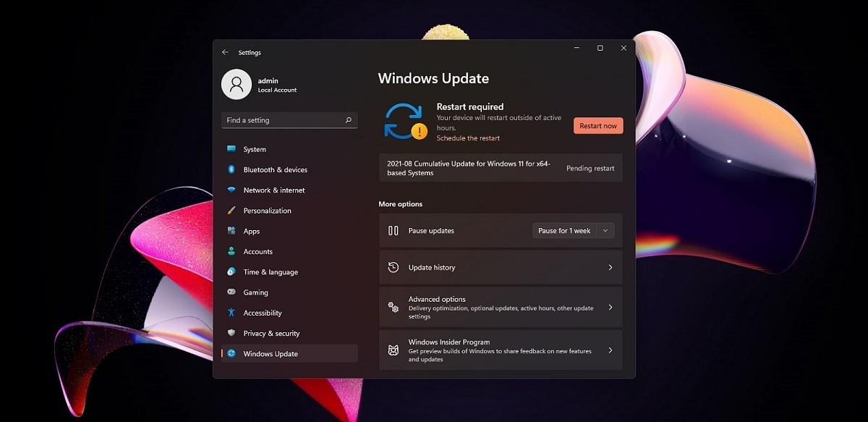Image resolution: width=868 pixels, height=422 pixels.
Task: Expand Windows Insider Program via chevron
Action: point(610,350)
